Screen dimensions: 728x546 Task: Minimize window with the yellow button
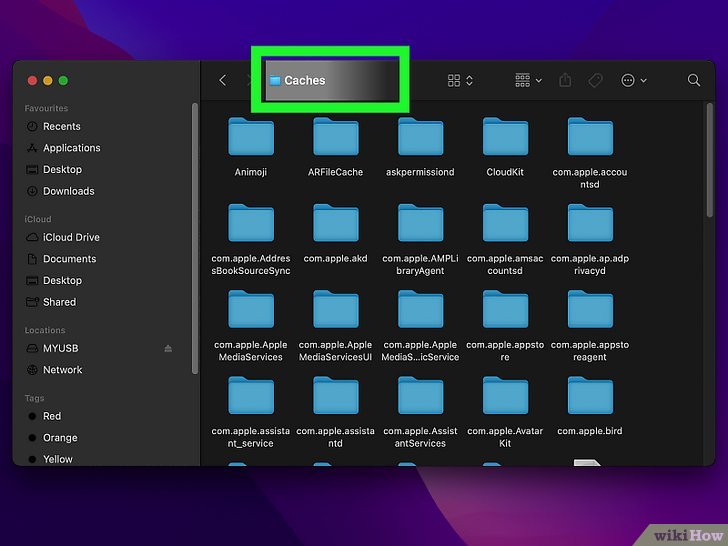click(x=48, y=81)
